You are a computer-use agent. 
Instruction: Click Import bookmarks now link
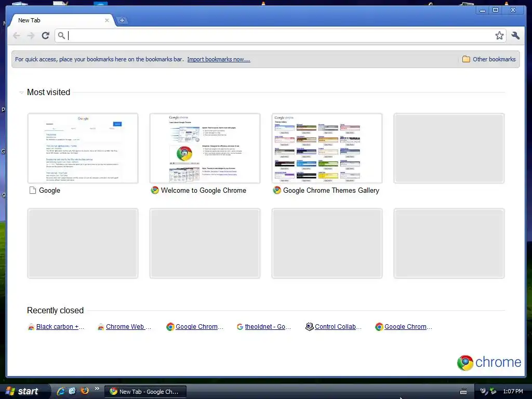click(x=219, y=59)
